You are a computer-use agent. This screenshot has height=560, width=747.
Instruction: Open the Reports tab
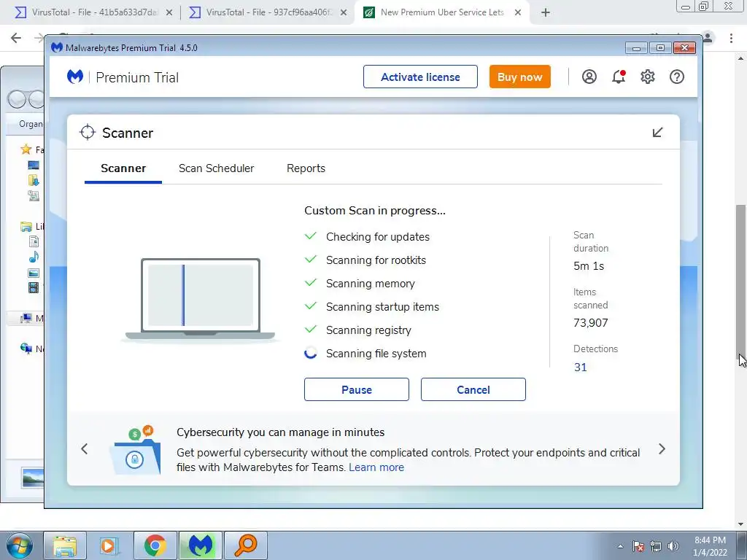pos(306,168)
